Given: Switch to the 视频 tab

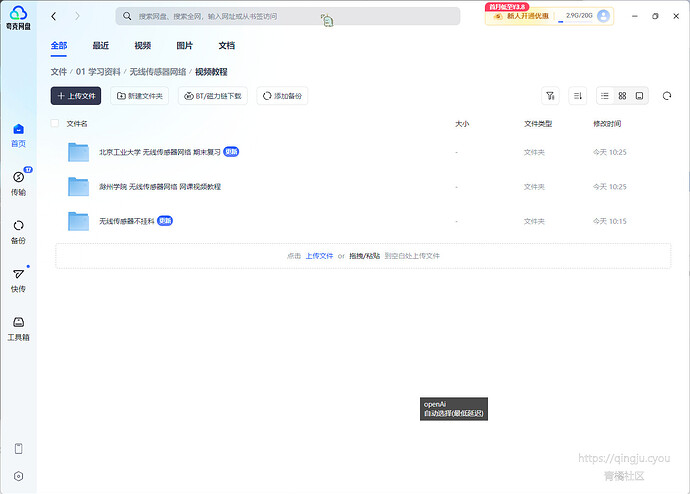Looking at the screenshot, I should tap(143, 45).
